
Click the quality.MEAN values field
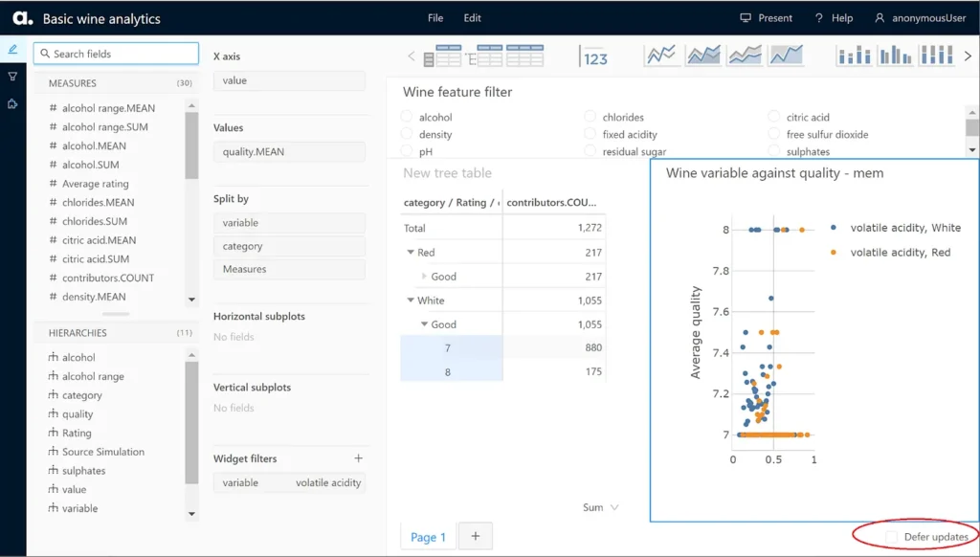[289, 152]
